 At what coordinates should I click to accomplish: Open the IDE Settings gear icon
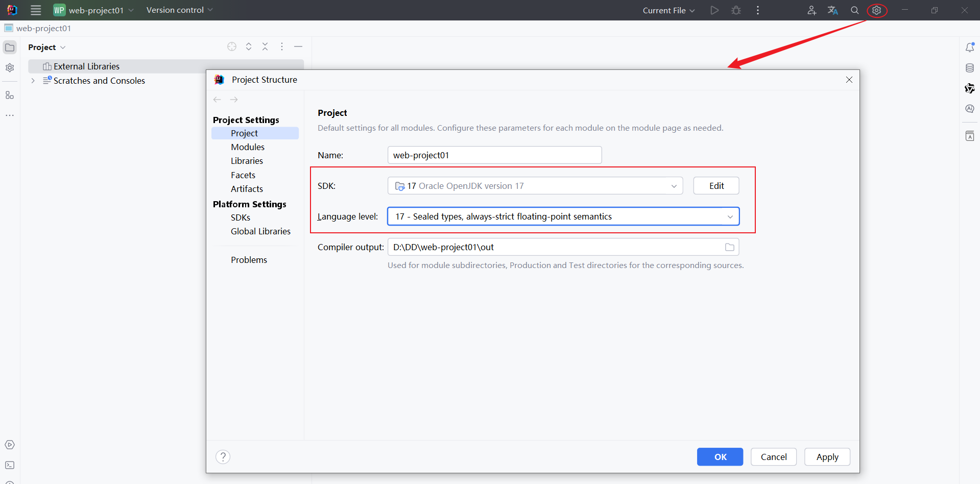[x=877, y=10]
